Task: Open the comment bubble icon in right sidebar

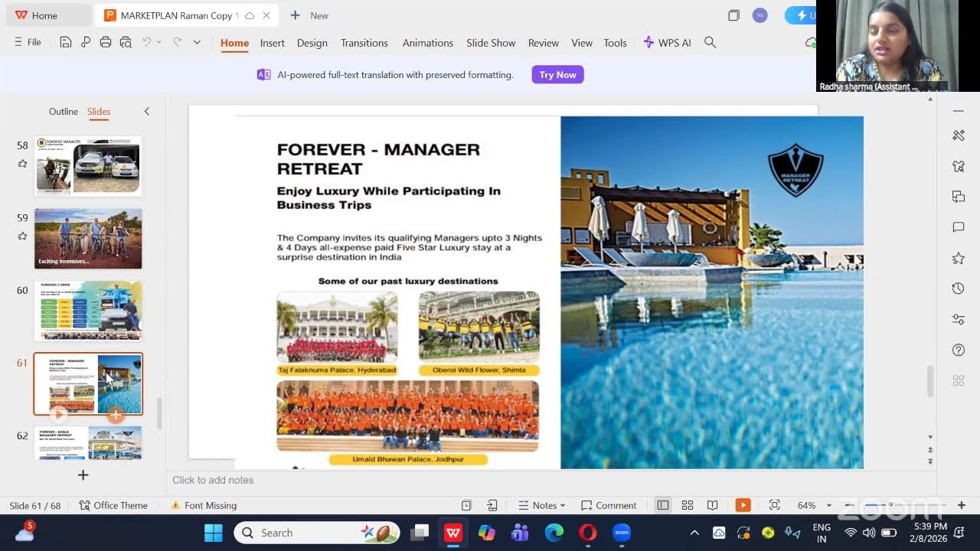Action: pos(959,227)
